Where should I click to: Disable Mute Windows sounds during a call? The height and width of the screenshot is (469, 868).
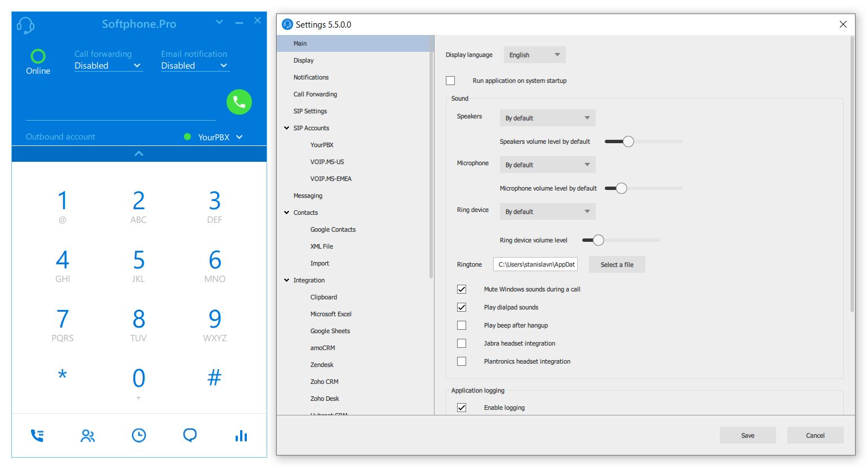coord(462,289)
